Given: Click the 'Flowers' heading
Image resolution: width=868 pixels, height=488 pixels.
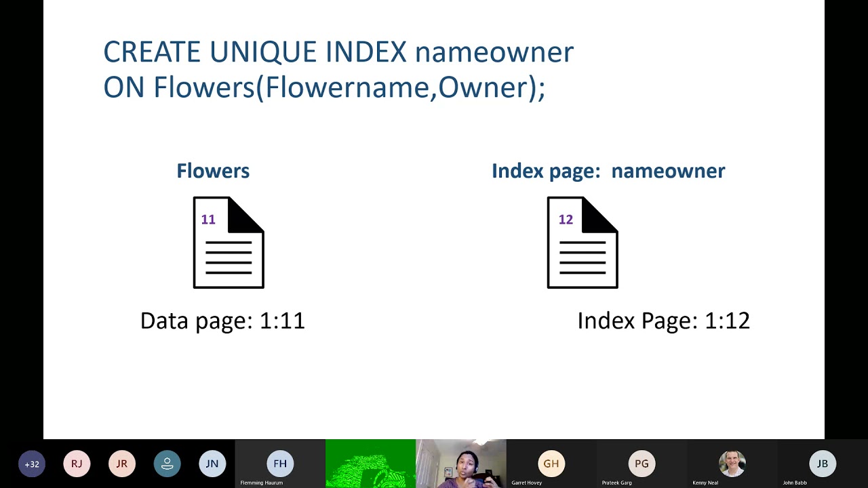Looking at the screenshot, I should point(213,171).
